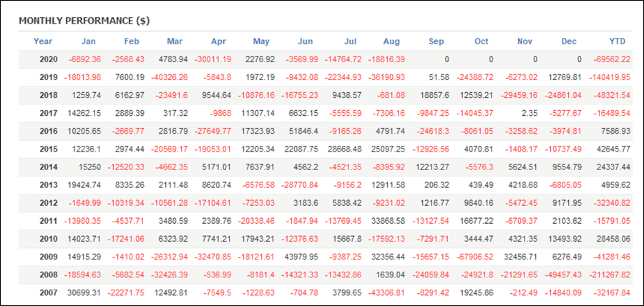Click the Monthly Performance ($) heading
The height and width of the screenshot is (306, 644).
(x=84, y=21)
